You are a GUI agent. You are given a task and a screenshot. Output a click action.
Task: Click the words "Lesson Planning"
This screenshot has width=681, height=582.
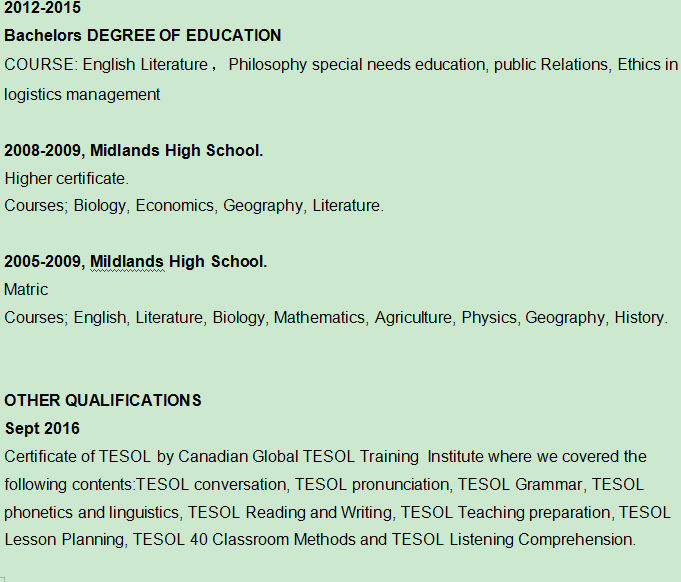point(61,540)
